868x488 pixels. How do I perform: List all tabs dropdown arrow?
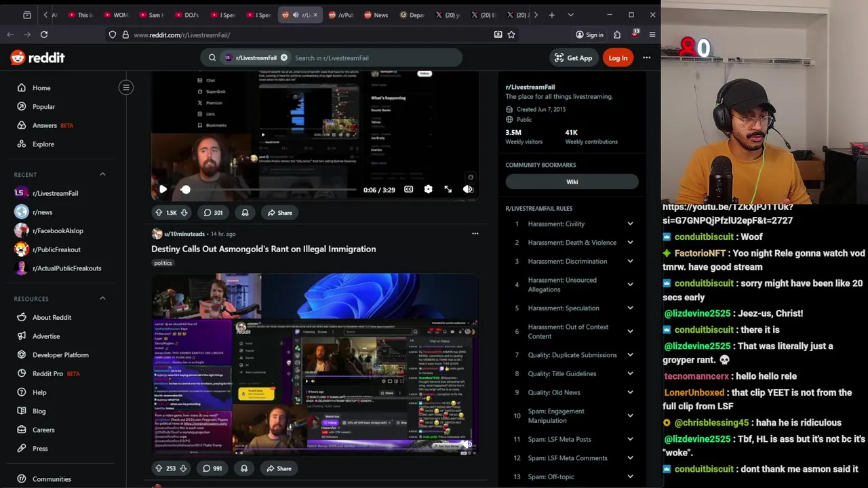[x=570, y=15]
